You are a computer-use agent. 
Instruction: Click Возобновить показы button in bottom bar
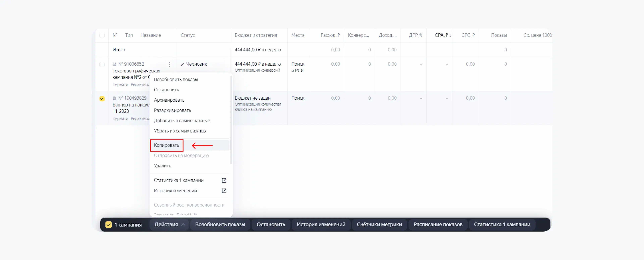(220, 225)
